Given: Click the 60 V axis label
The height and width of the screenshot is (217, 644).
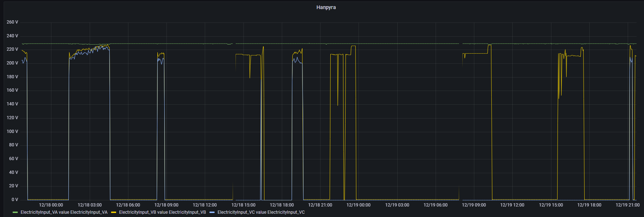Looking at the screenshot, I should (13, 159).
